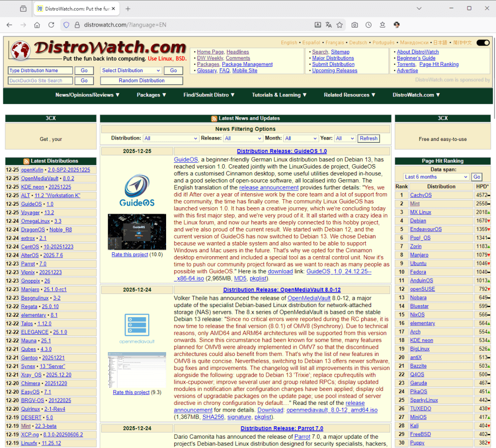Open Distribution Release: Parrot 7.0 headline
496x448 pixels.
pyautogui.click(x=282, y=428)
